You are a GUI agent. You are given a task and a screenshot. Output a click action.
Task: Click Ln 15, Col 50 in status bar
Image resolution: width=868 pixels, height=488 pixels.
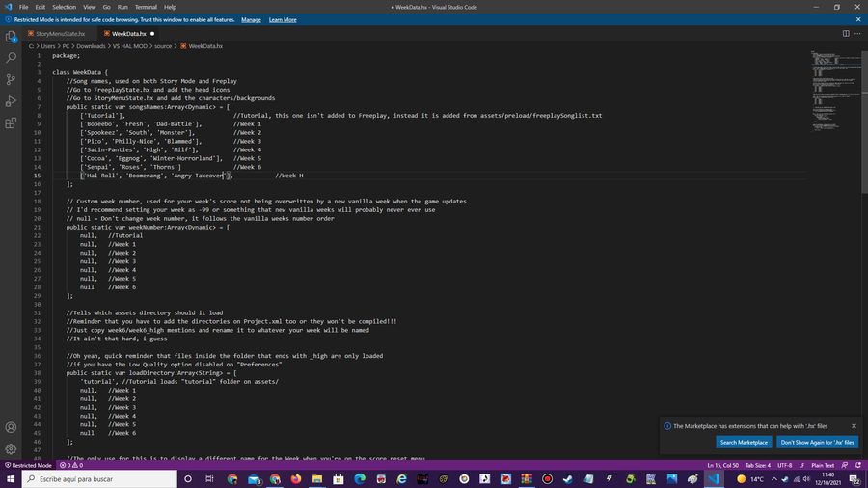click(x=722, y=465)
